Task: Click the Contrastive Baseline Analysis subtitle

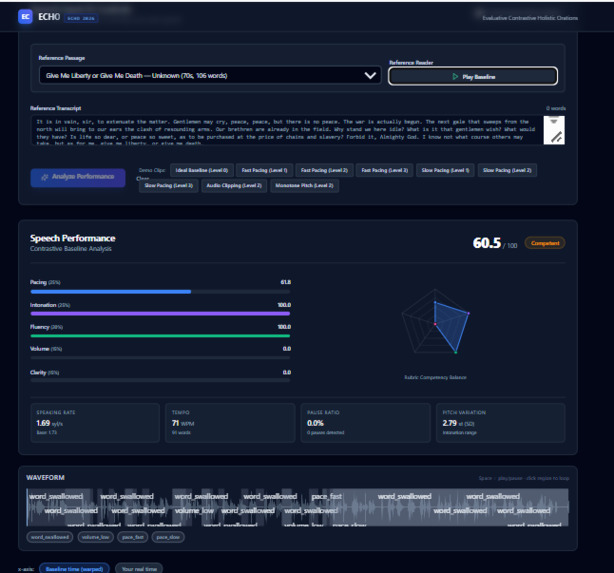Action: pyautogui.click(x=70, y=249)
